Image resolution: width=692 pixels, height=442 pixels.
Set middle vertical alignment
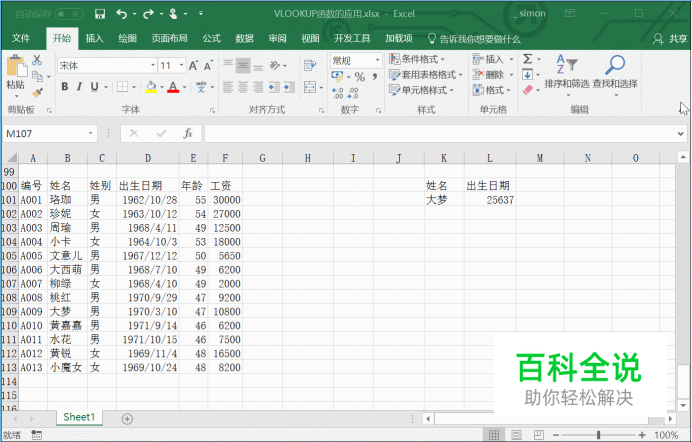[x=243, y=66]
